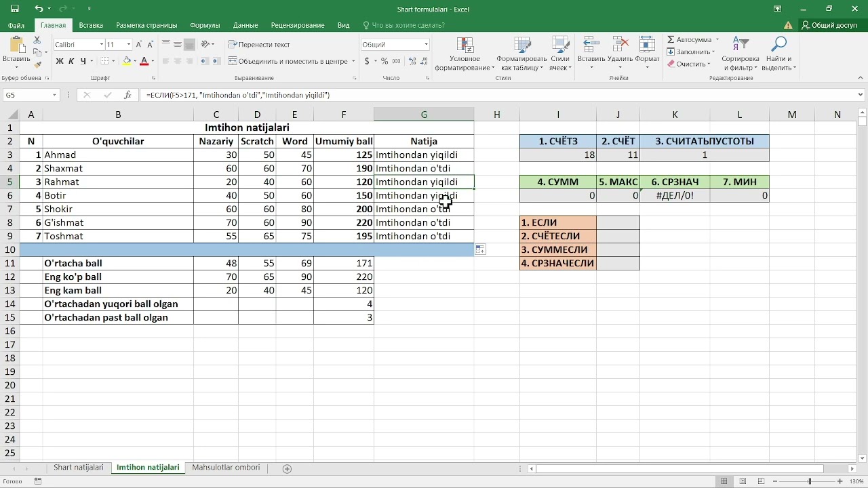The width and height of the screenshot is (868, 488).
Task: Add a new sheet with plus icon
Action: [x=287, y=468]
